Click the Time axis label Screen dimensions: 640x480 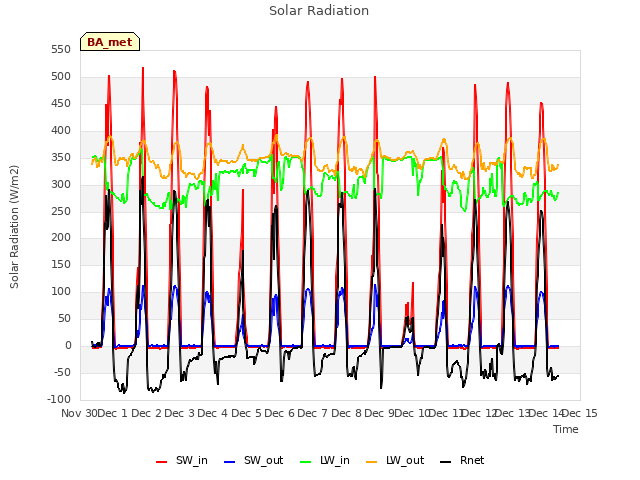coord(566,429)
